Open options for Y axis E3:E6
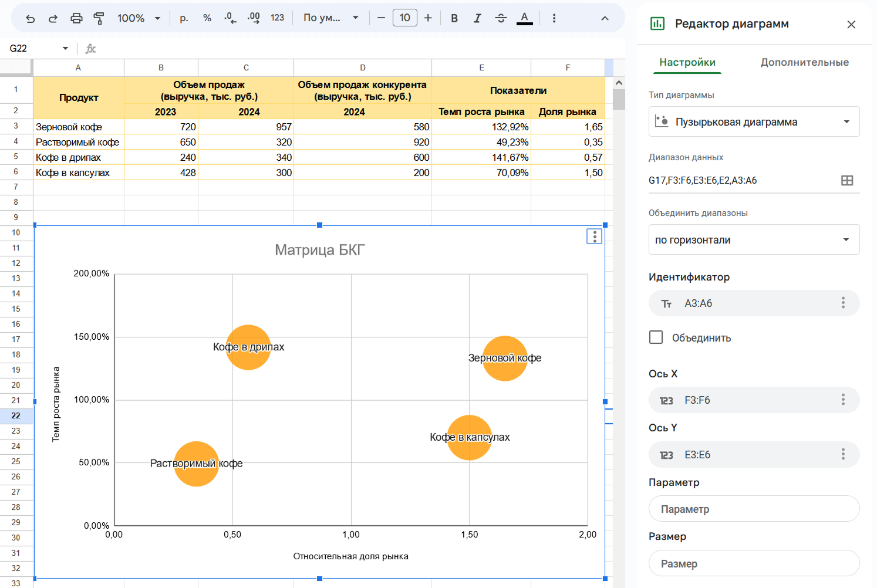 point(843,454)
